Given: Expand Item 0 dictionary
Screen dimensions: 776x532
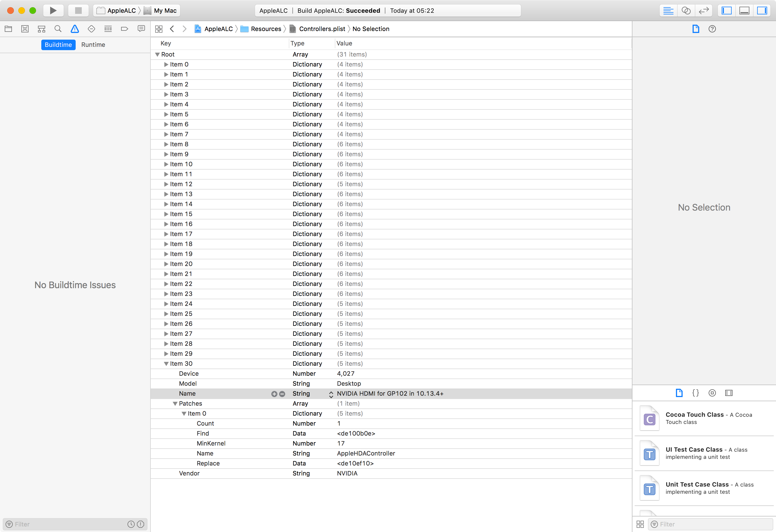Looking at the screenshot, I should 166,64.
